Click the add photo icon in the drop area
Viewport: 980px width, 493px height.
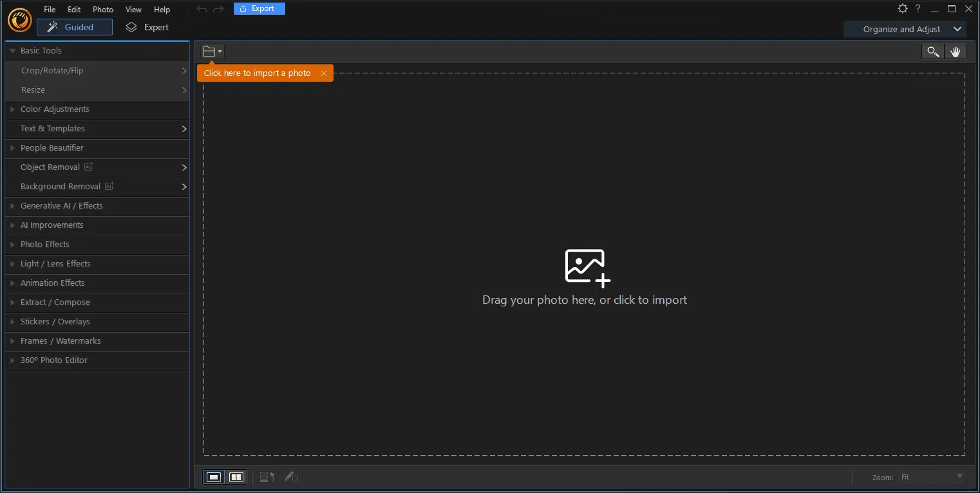click(x=587, y=267)
